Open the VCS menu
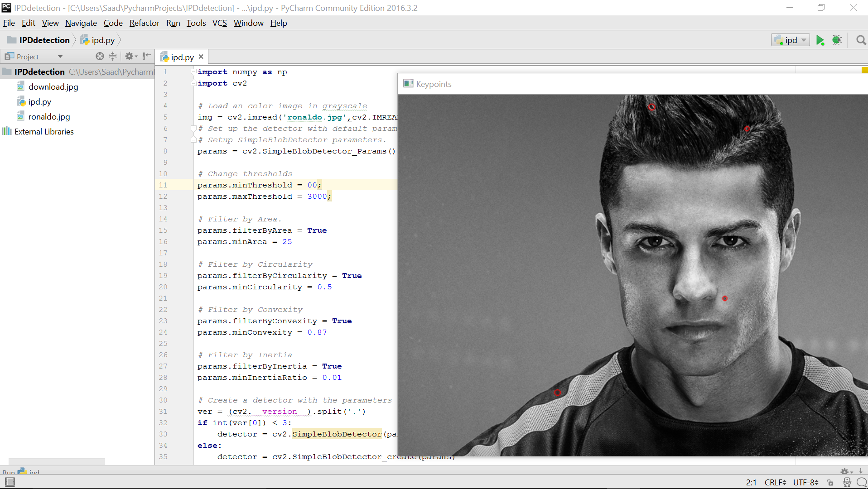868x489 pixels. point(219,23)
